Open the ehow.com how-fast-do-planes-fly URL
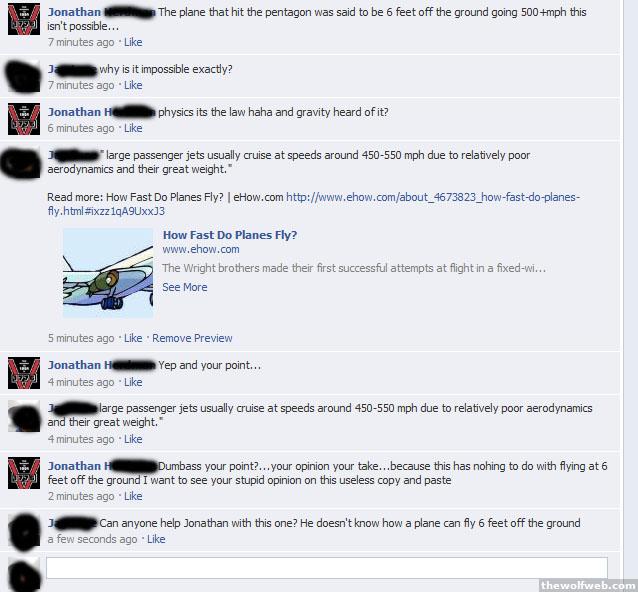Image resolution: width=638 pixels, height=592 pixels. click(x=313, y=204)
